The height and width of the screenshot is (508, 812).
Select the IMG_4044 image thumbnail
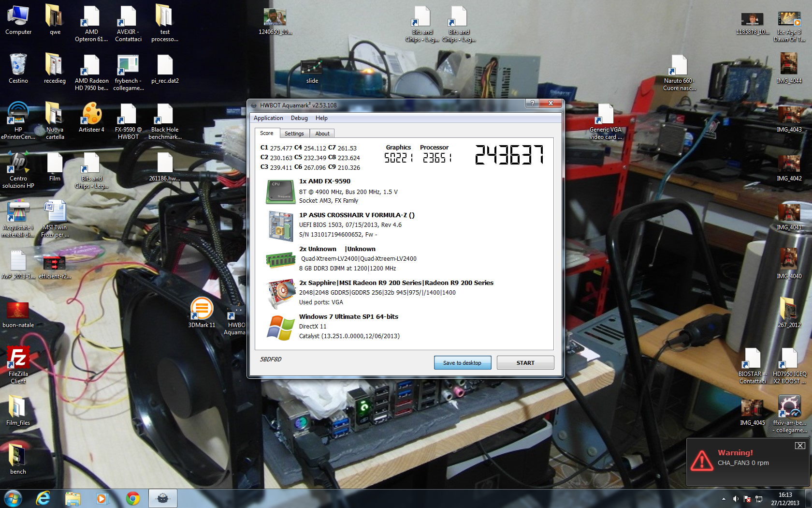(x=789, y=68)
